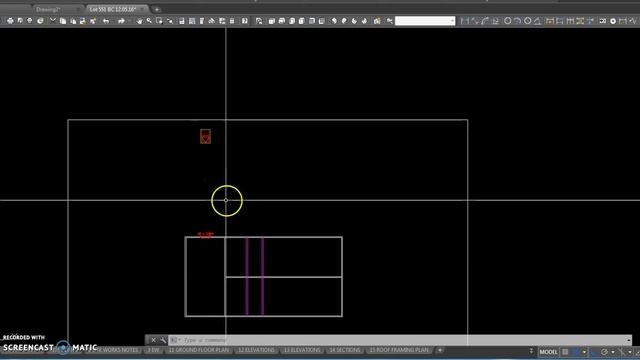This screenshot has height=360, width=640.
Task: Select the Tolerance tool icon
Action: click(x=602, y=20)
